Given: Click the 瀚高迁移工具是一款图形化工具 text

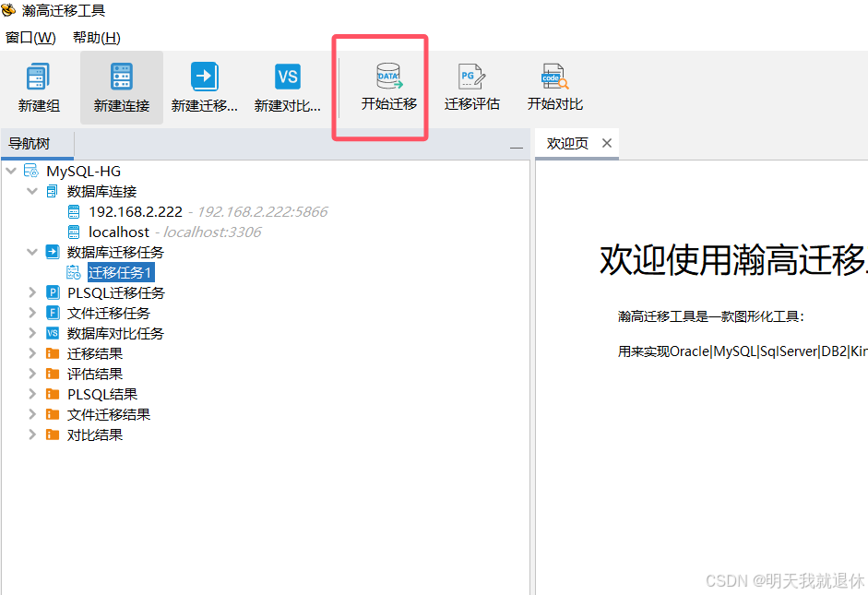Looking at the screenshot, I should click(711, 316).
